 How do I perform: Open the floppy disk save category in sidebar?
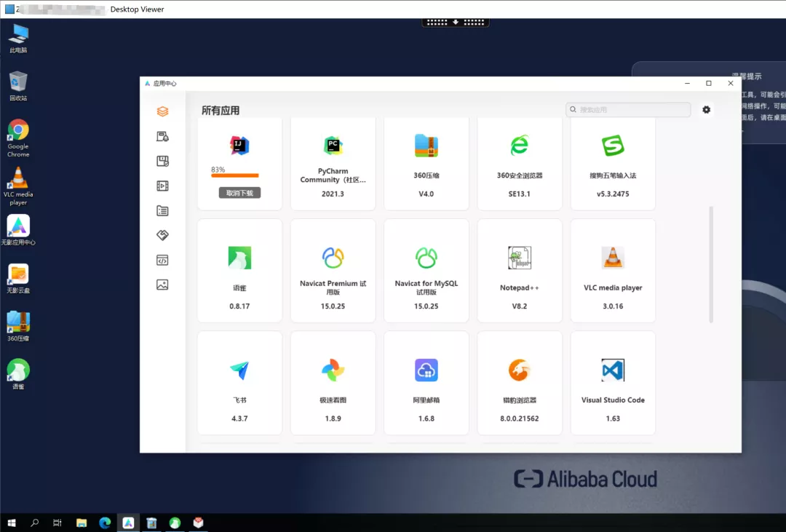coord(162,161)
